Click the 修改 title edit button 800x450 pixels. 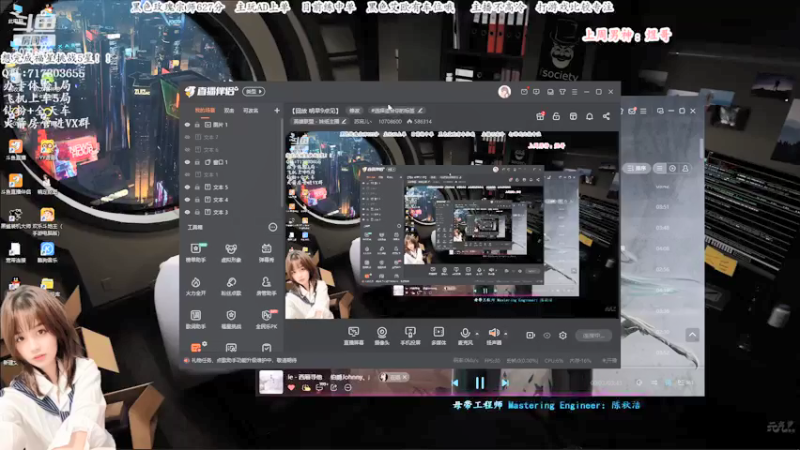point(355,111)
